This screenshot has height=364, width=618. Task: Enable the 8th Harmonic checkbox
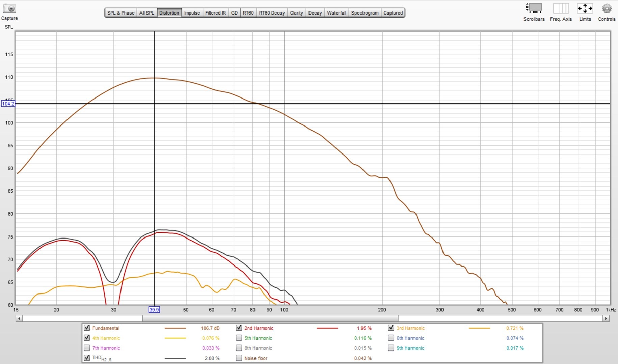tap(239, 348)
